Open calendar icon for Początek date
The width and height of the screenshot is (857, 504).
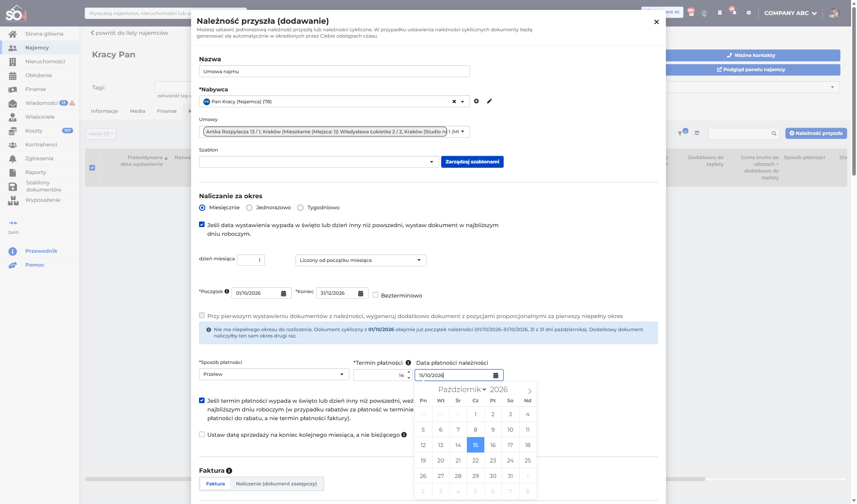pos(284,293)
